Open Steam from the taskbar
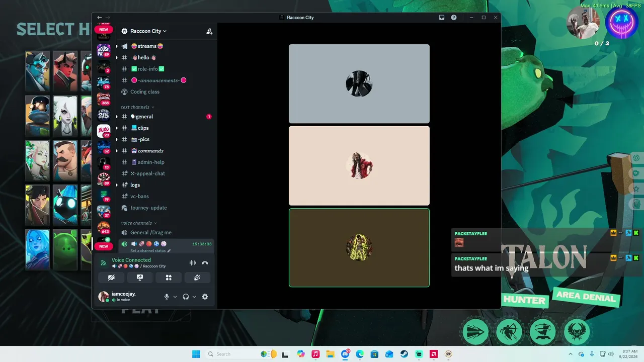Image resolution: width=644 pixels, height=362 pixels. click(404, 354)
